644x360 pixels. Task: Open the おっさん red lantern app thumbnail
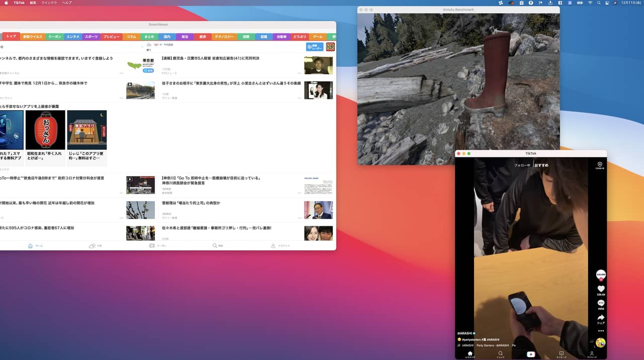tap(45, 130)
